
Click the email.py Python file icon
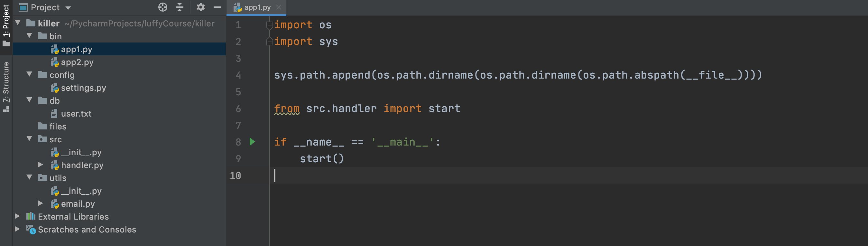click(55, 204)
